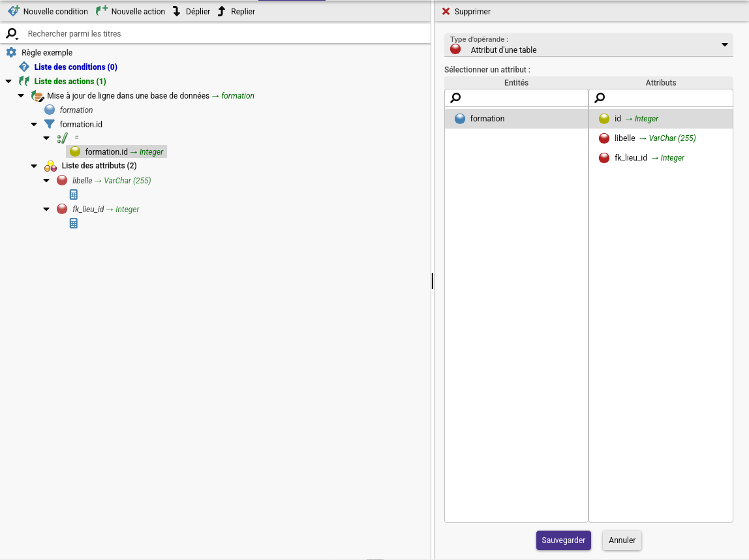Click the gear icon of Règle exemple
The image size is (749, 560).
[11, 53]
